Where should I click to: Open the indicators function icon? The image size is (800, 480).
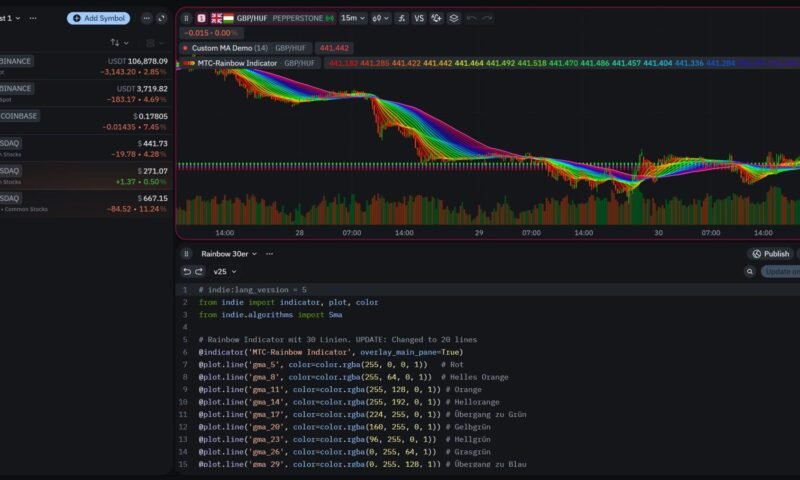[x=402, y=18]
